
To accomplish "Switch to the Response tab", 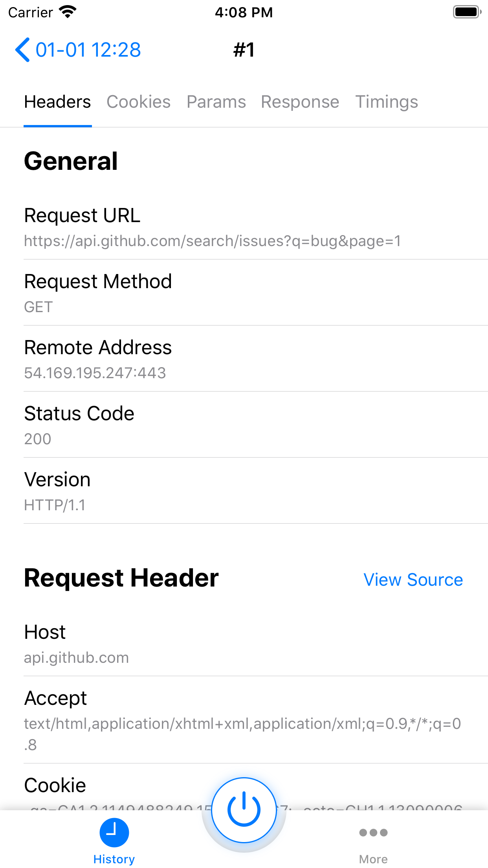I will (x=300, y=101).
